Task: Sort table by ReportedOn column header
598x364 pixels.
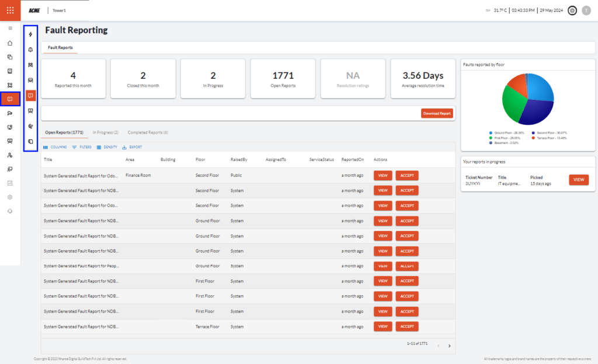Action: pos(353,160)
